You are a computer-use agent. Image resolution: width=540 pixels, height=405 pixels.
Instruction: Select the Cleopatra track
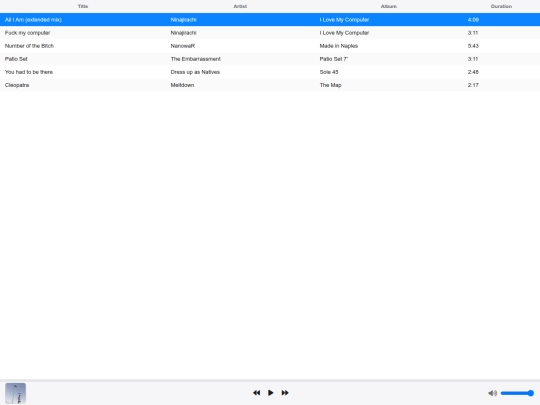(x=17, y=85)
